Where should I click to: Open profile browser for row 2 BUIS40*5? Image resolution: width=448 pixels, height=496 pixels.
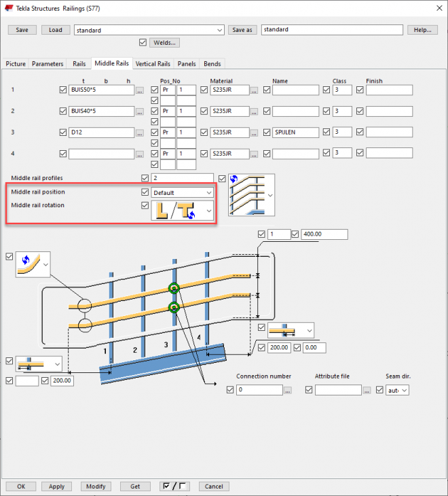140,111
